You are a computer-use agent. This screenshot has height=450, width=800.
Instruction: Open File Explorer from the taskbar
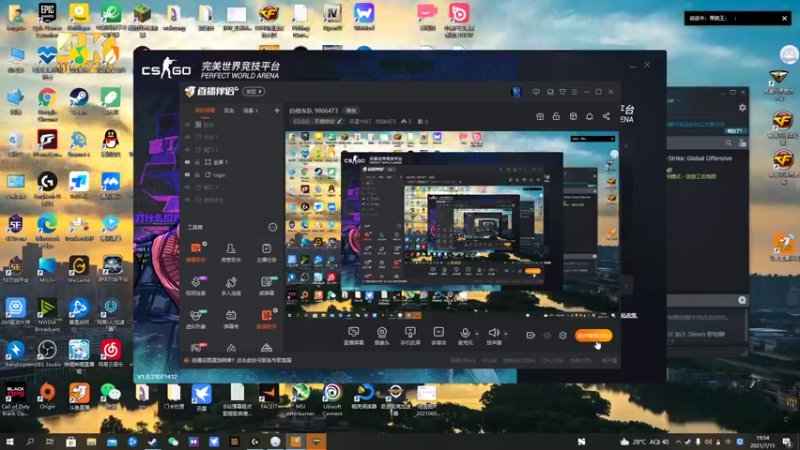91,441
